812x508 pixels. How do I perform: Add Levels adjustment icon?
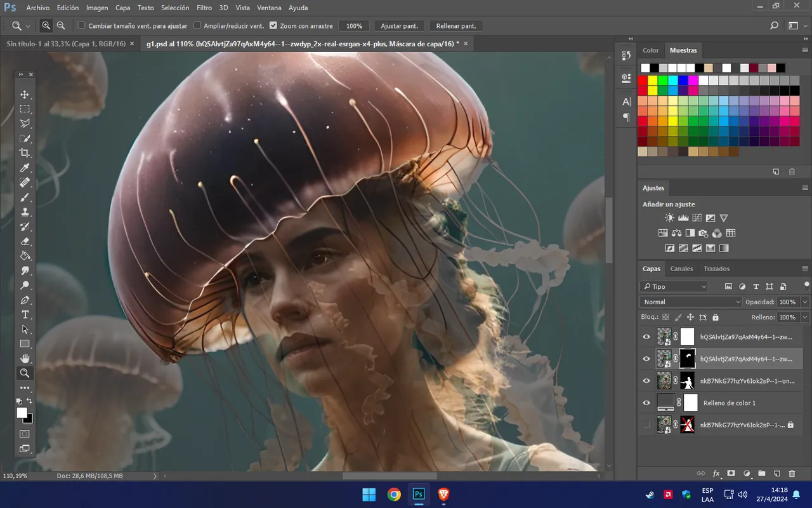pos(683,218)
